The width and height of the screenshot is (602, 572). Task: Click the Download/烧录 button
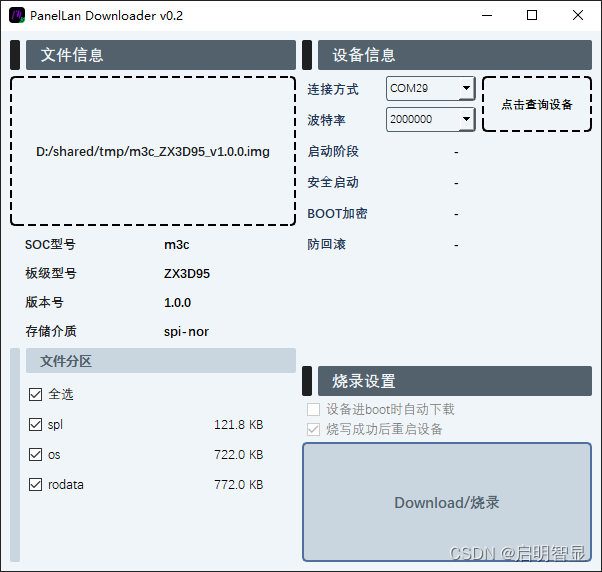click(447, 502)
